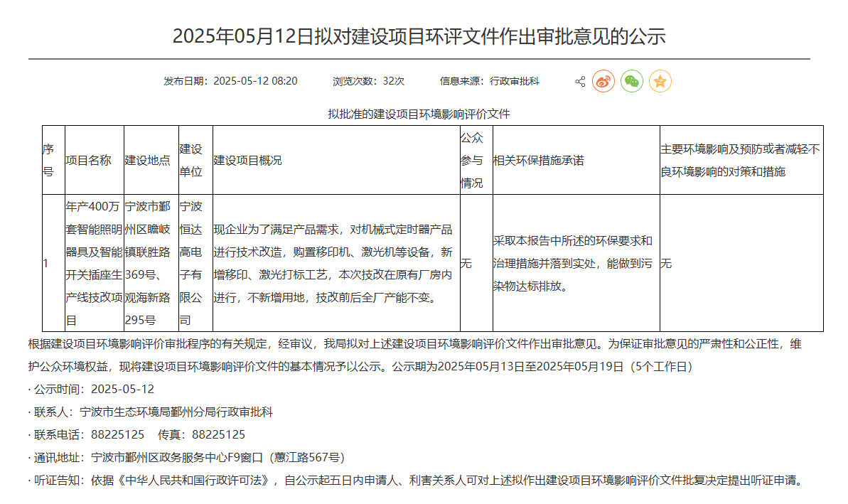Share the notice to WeChat
Image resolution: width=848 pixels, height=504 pixels.
pyautogui.click(x=632, y=82)
